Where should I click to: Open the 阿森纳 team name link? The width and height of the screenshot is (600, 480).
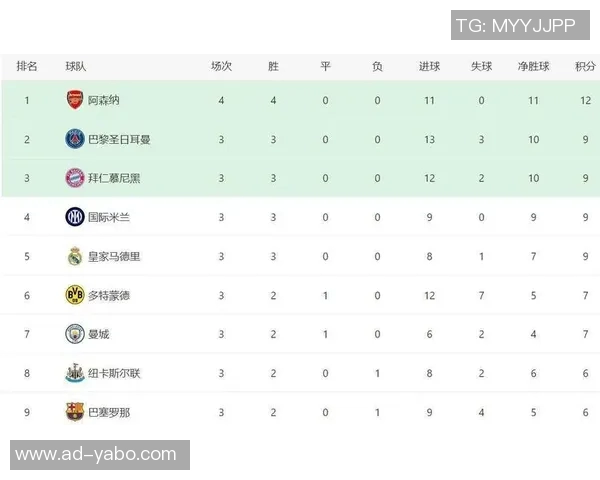(x=104, y=100)
